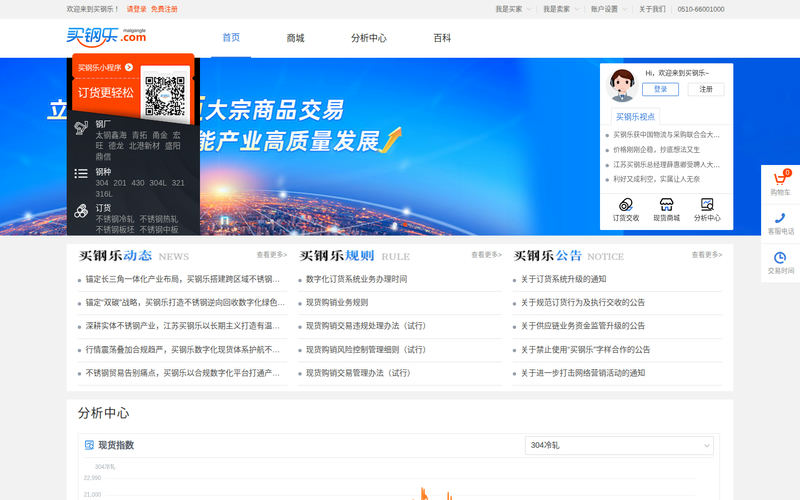Click the 请登录 link at top
The height and width of the screenshot is (500, 800).
tap(136, 9)
